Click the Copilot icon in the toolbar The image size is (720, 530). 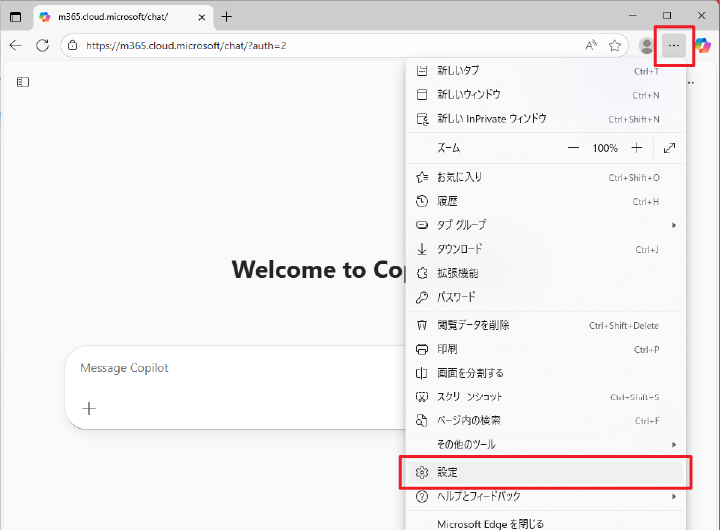tap(704, 46)
